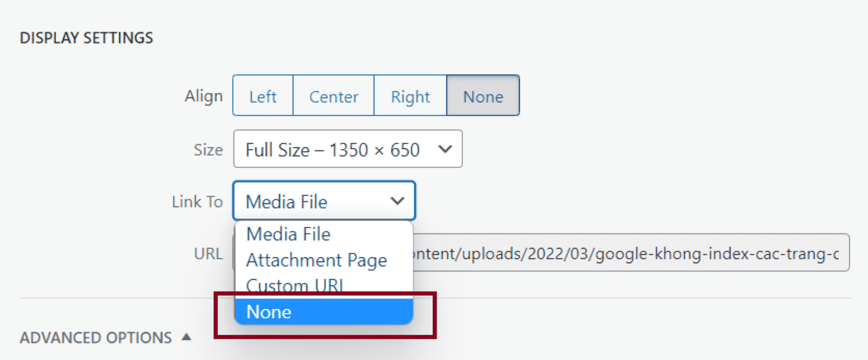
Task: Set image alignment to Right
Action: [x=410, y=96]
